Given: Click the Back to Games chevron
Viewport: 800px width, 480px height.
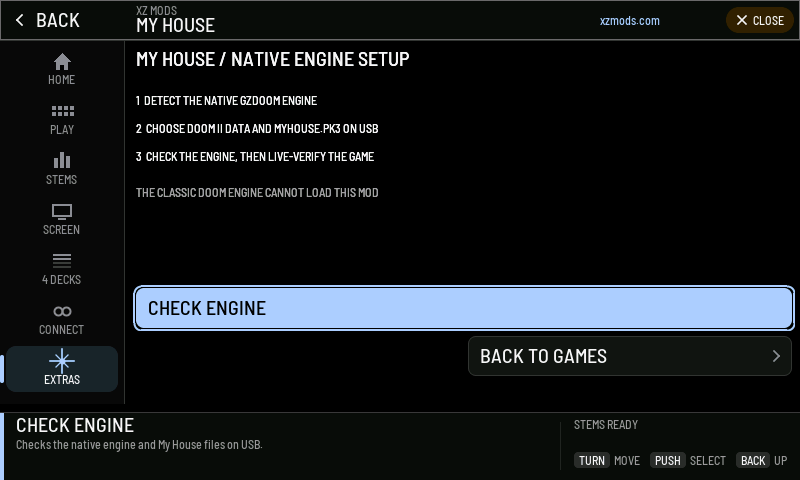Looking at the screenshot, I should (776, 356).
